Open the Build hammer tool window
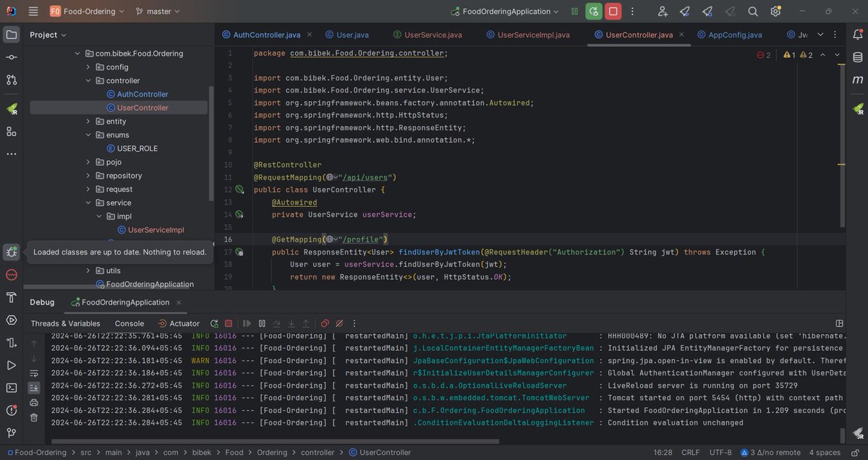Viewport: 868px width, 460px height. click(12, 297)
